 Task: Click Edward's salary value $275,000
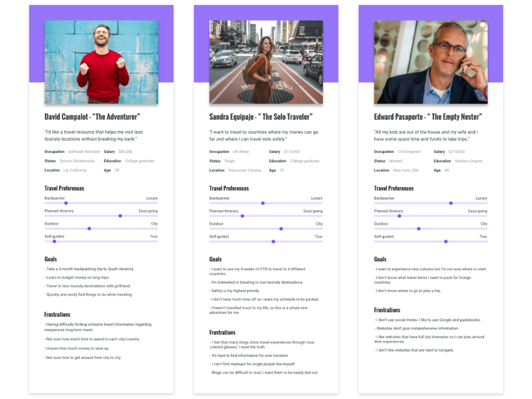pos(457,151)
